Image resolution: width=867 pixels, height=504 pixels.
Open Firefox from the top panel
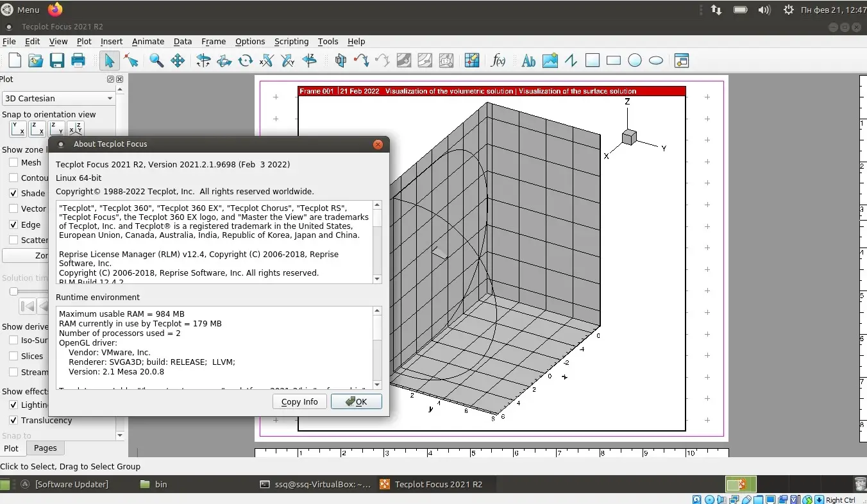(55, 9)
